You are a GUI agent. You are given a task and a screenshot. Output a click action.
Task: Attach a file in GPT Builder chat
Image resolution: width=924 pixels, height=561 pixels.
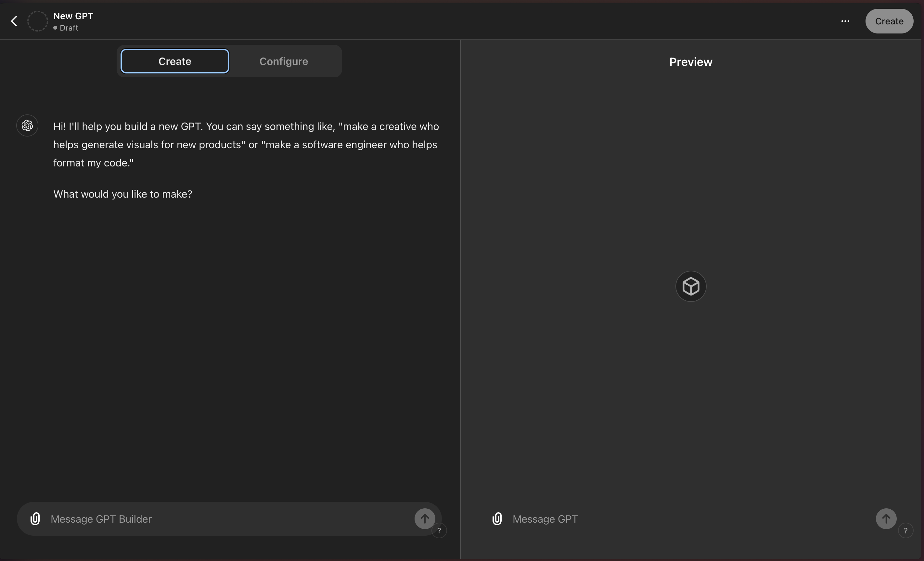(x=35, y=519)
